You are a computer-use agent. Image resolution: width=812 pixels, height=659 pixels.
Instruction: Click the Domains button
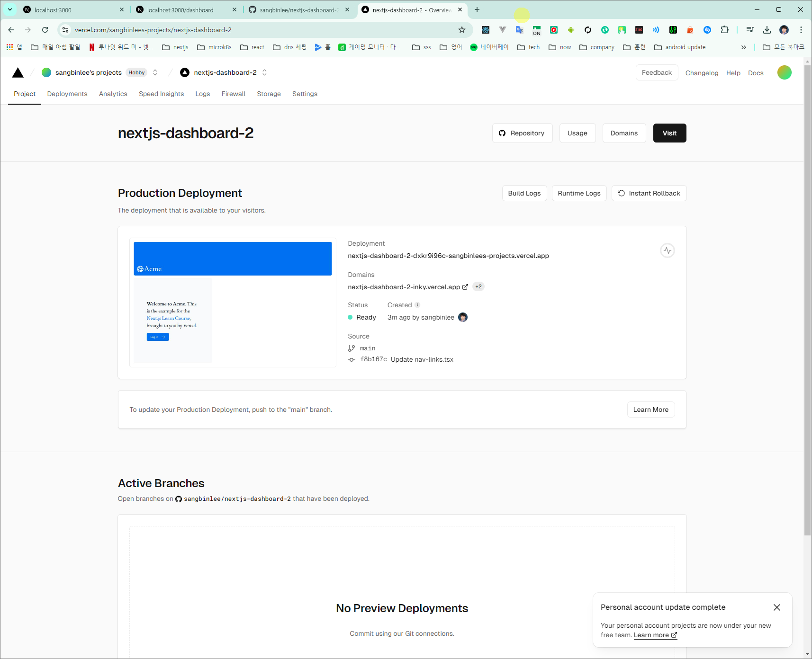coord(624,133)
